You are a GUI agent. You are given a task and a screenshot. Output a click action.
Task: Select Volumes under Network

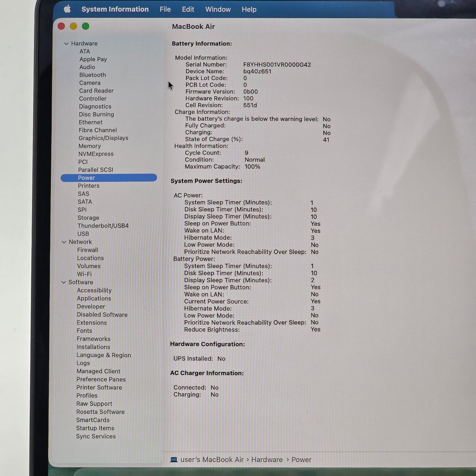click(89, 266)
